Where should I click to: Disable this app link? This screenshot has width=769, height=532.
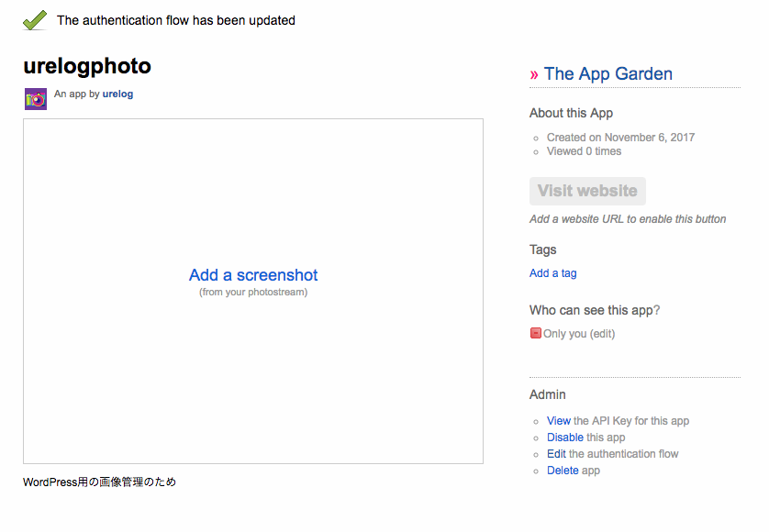click(565, 438)
